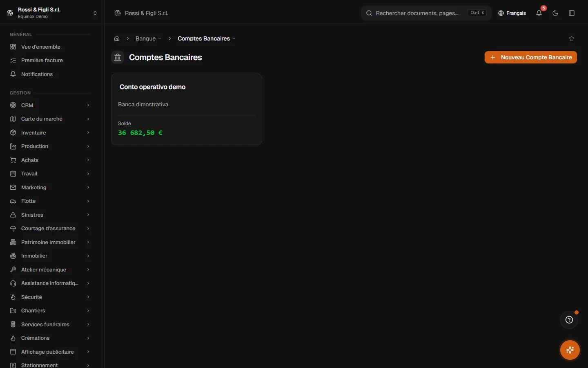This screenshot has height=368, width=588.
Task: Click the bank building icon beside the page title
Action: pyautogui.click(x=118, y=57)
